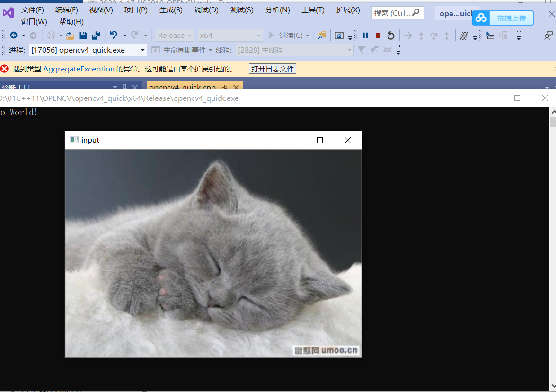The image size is (556, 392).
Task: Save the file with the single-floppy Save icon
Action: click(x=83, y=35)
